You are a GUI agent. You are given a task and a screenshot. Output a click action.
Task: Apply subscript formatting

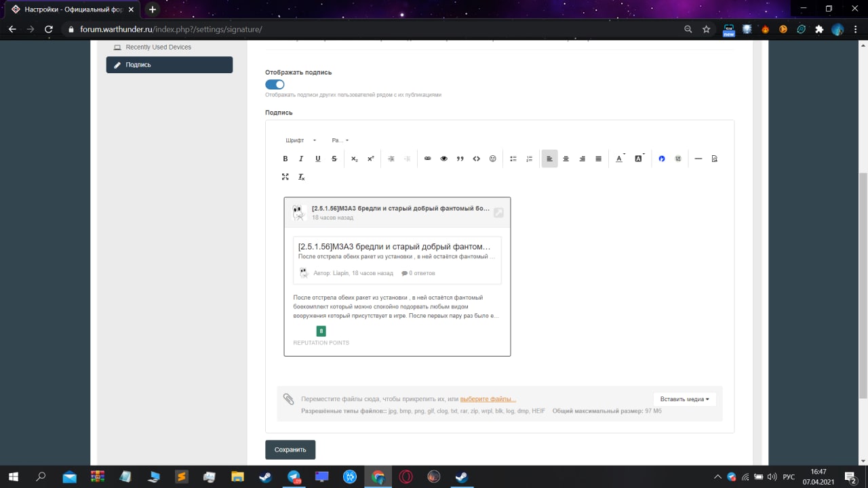click(x=355, y=159)
